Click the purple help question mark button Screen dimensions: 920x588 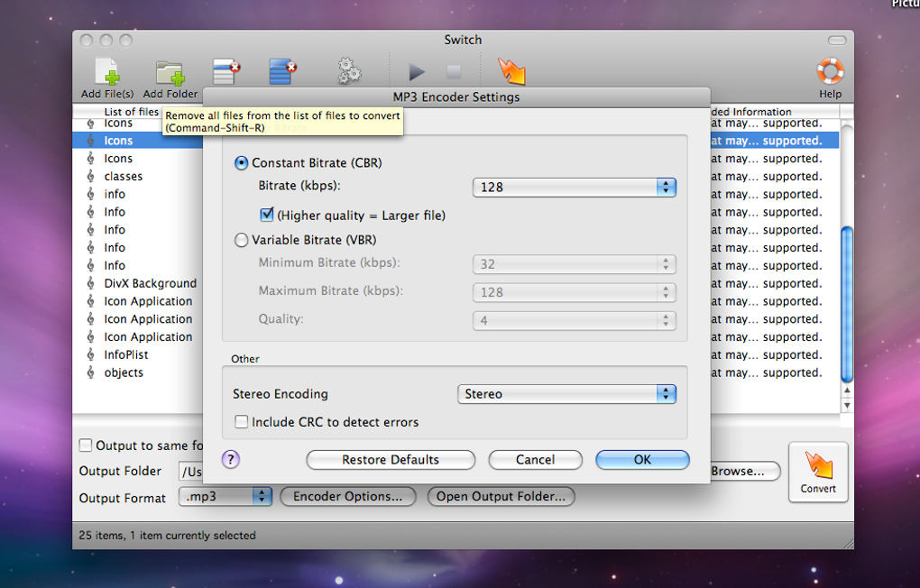point(231,459)
